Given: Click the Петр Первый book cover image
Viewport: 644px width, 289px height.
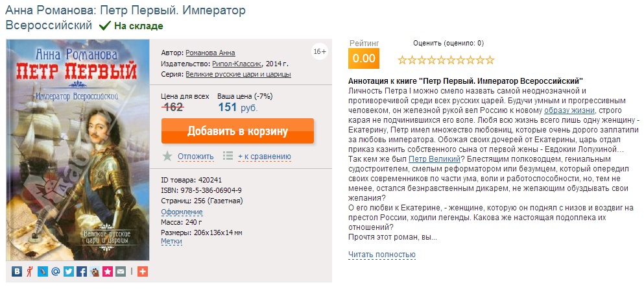Looking at the screenshot, I should 77,151.
